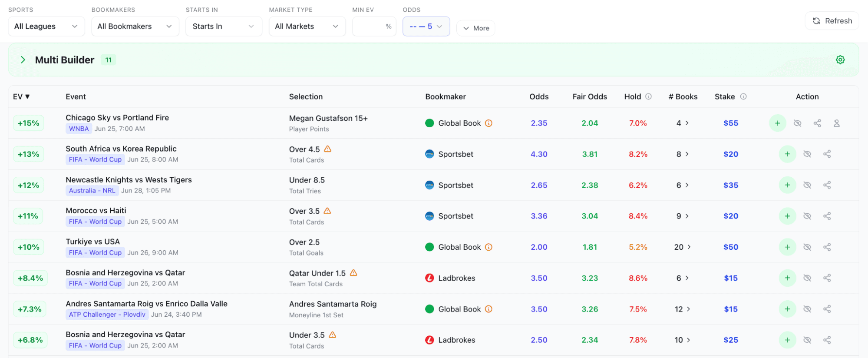Hide the Newcastle Knights vs Wests Tigers bet
Screen dimensions: 868x358
[807, 185]
